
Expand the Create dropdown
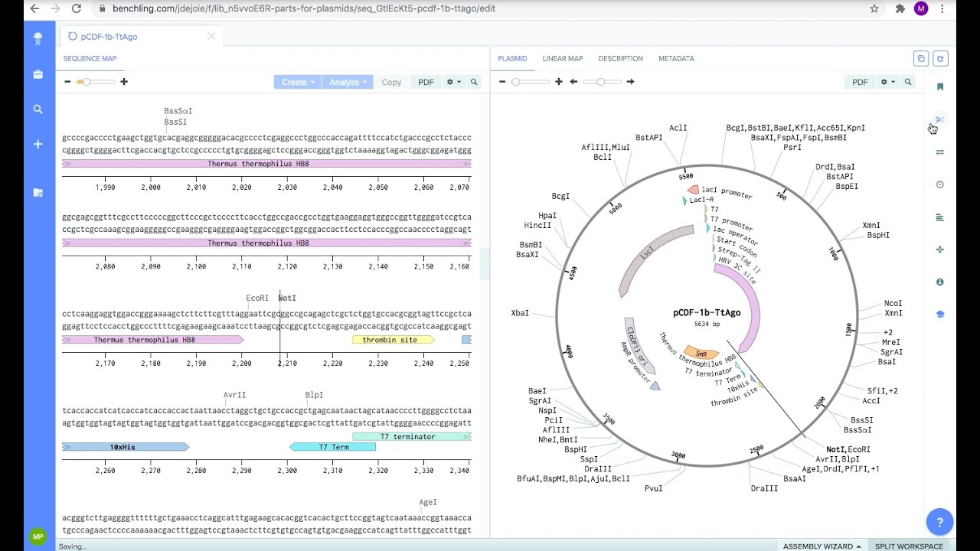point(297,82)
